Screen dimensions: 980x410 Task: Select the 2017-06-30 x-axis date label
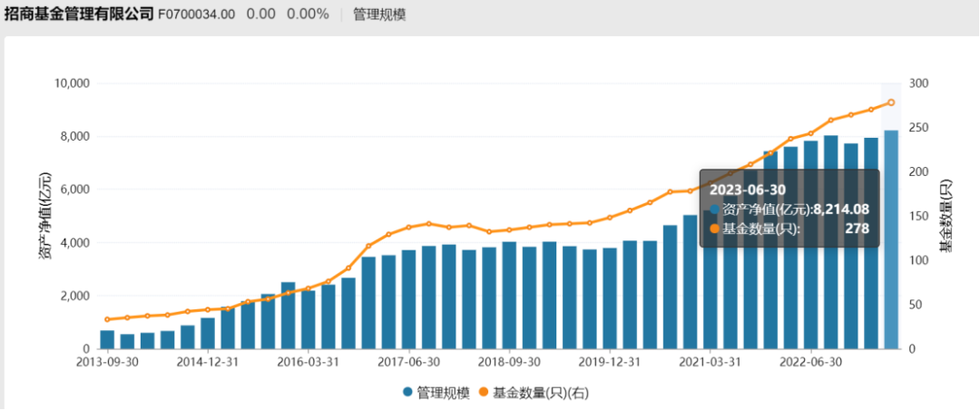(x=411, y=362)
